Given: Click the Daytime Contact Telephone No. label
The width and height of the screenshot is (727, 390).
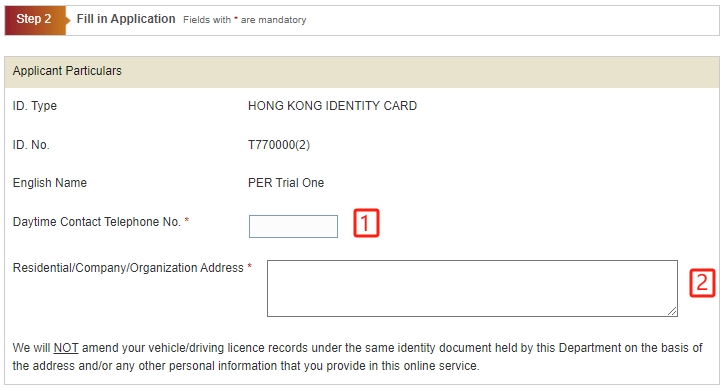Looking at the screenshot, I should tap(96, 222).
